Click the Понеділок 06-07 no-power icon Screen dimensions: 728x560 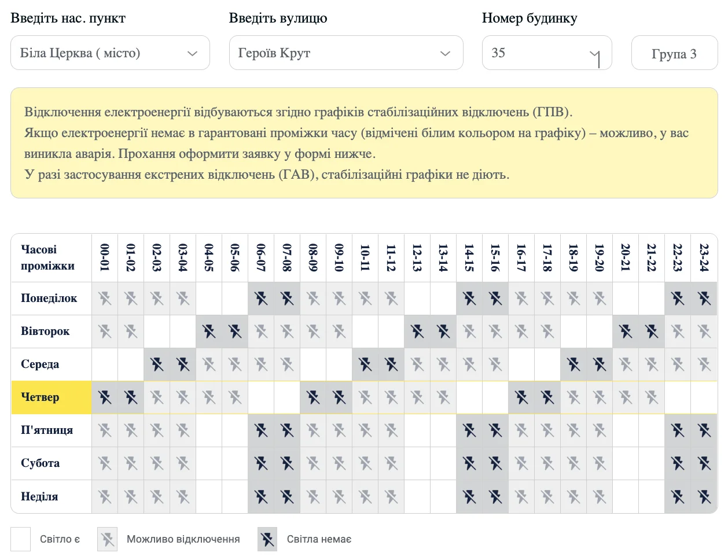tap(261, 299)
